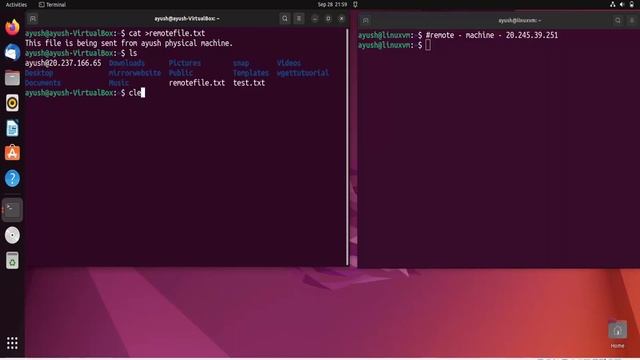
Task: Open Firefox from the dock
Action: point(12,27)
